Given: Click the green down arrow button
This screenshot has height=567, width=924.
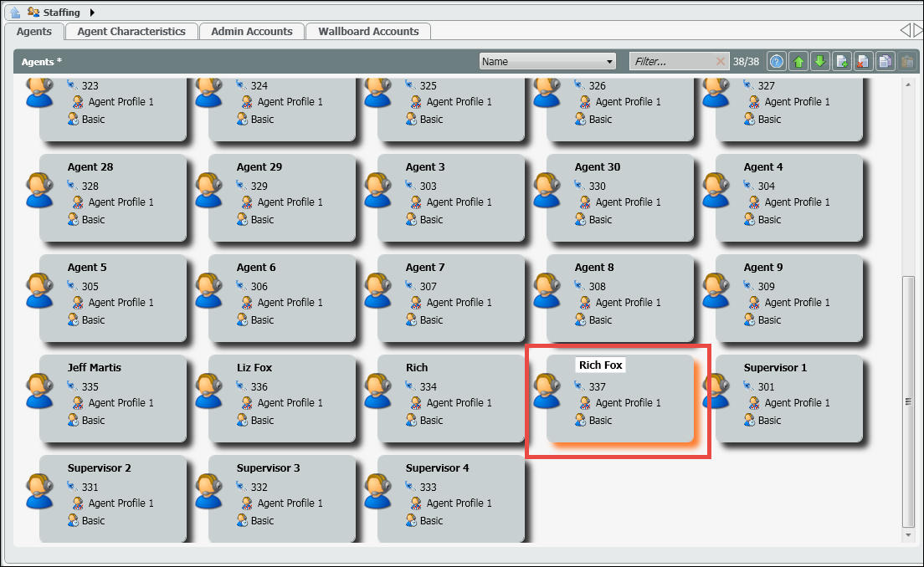Looking at the screenshot, I should (820, 61).
